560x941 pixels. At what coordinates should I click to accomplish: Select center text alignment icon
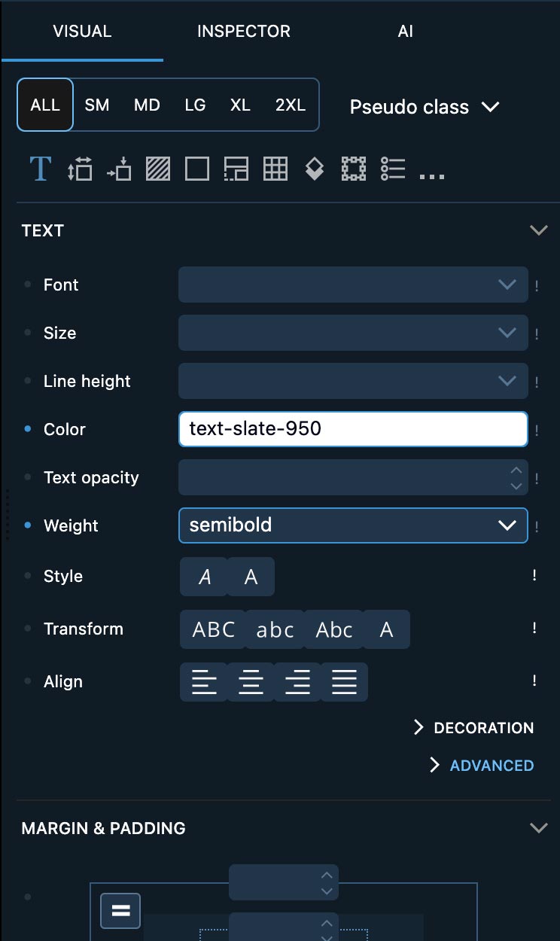(251, 682)
